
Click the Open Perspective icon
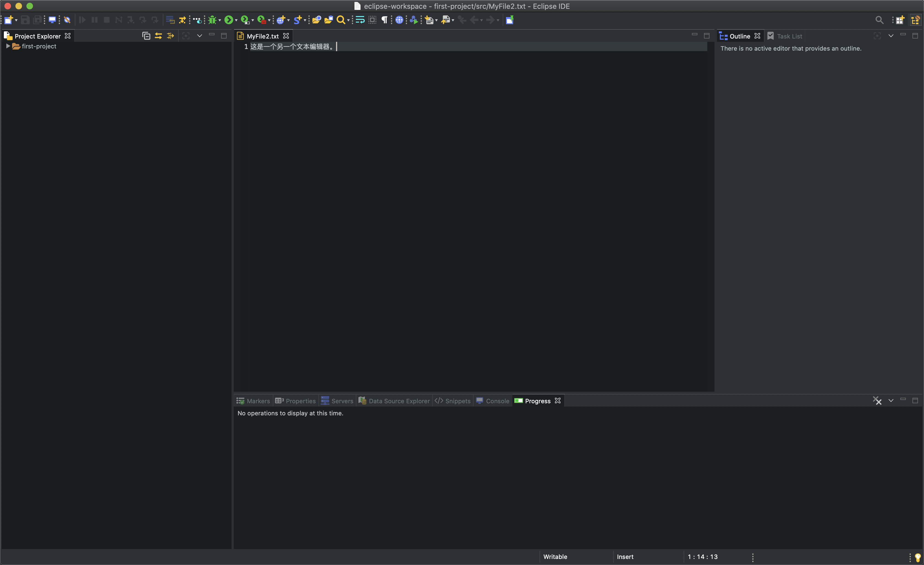pos(900,20)
